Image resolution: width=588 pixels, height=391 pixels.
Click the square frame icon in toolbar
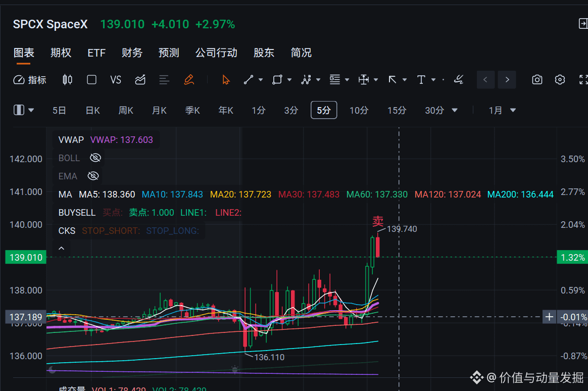click(x=91, y=80)
